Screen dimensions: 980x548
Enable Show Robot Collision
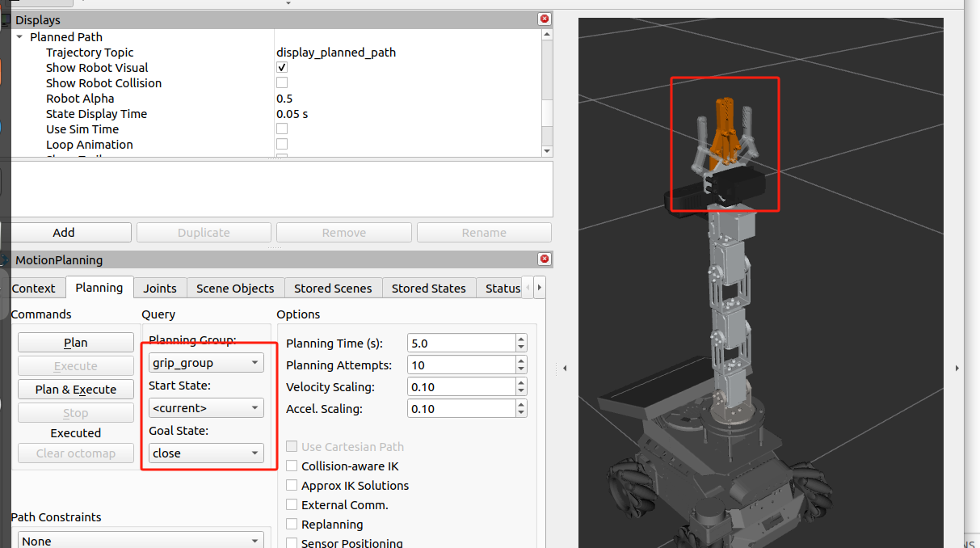[282, 82]
